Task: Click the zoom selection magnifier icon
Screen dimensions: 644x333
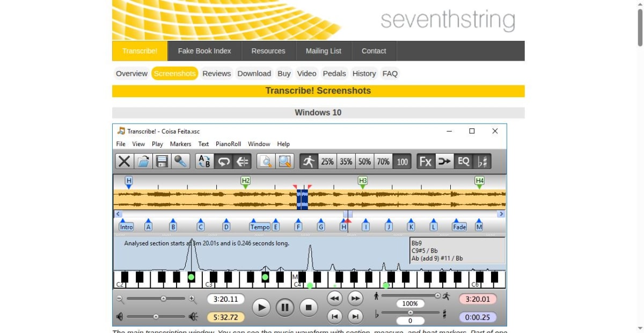Action: tap(284, 161)
